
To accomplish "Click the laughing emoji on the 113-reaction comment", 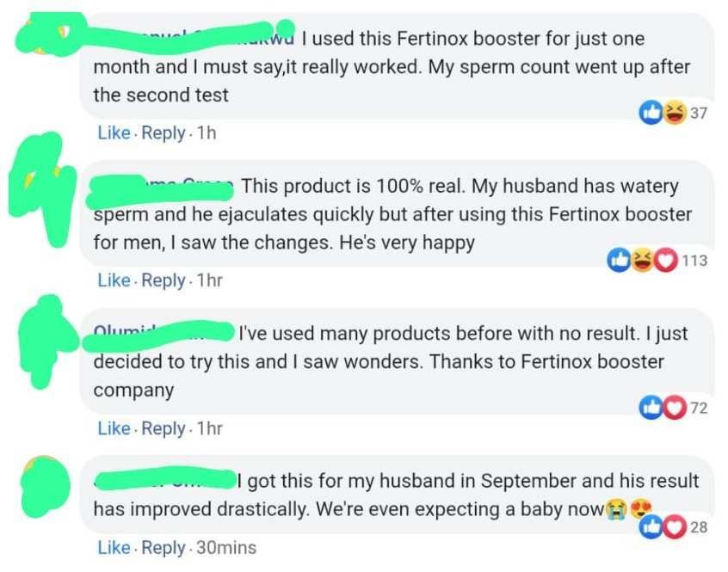I will 642,261.
